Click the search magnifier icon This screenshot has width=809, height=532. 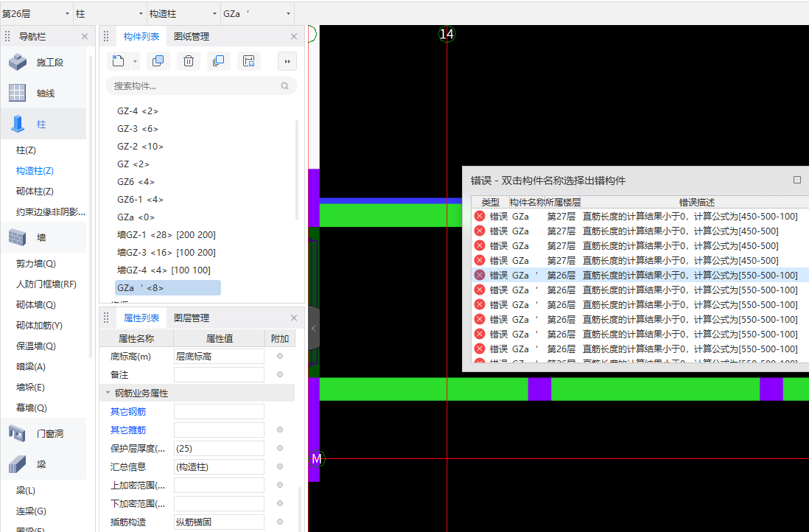point(285,85)
